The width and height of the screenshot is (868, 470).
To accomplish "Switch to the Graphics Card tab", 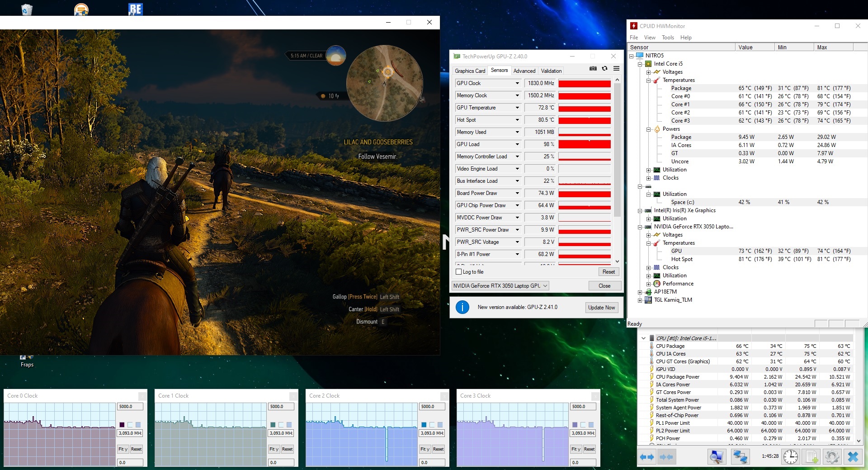I will coord(470,71).
